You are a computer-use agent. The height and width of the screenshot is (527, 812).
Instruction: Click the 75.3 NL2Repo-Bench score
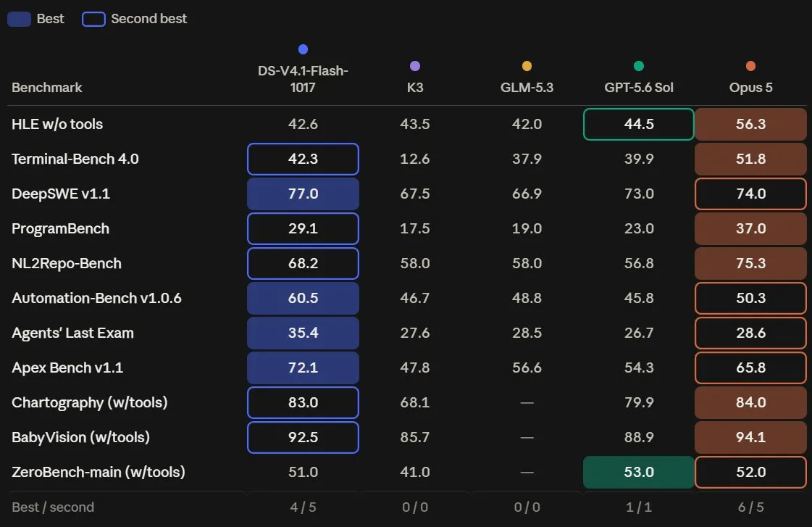click(750, 263)
